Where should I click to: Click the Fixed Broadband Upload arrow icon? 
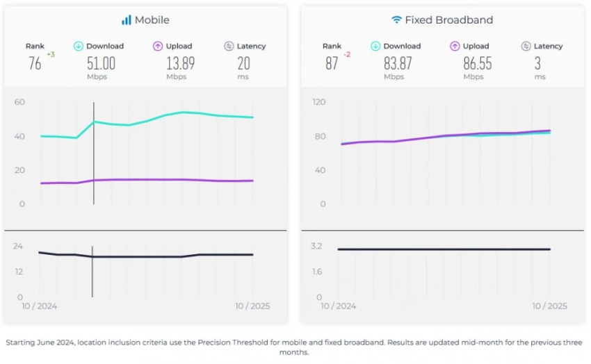[455, 47]
